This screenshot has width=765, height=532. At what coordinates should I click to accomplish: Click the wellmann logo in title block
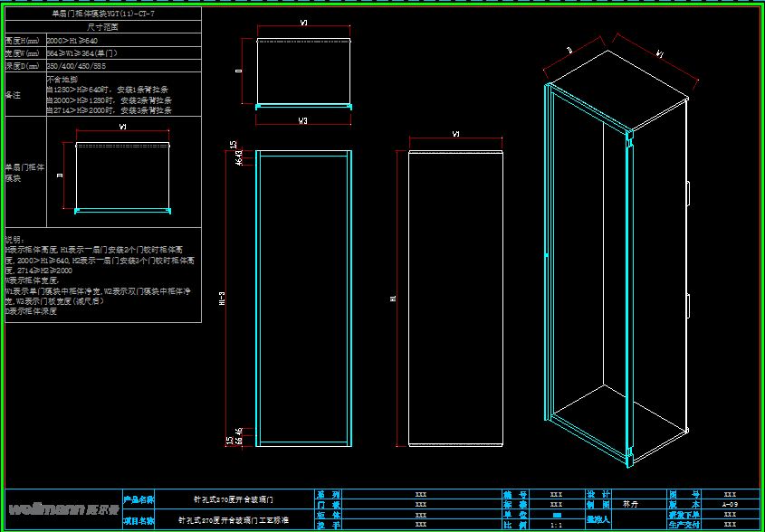63,509
